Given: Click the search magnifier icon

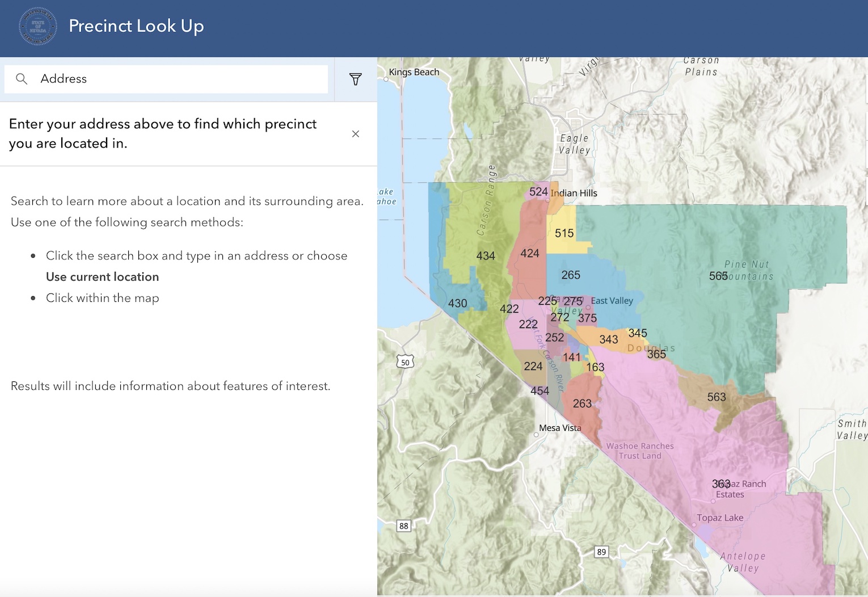Looking at the screenshot, I should tap(21, 79).
